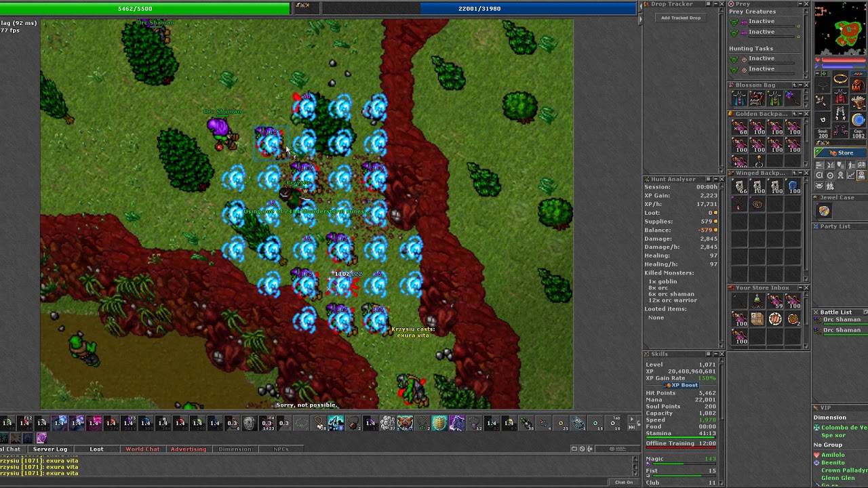The height and width of the screenshot is (488, 868).
Task: Minimize the Blossom Bag container
Action: pos(801,85)
